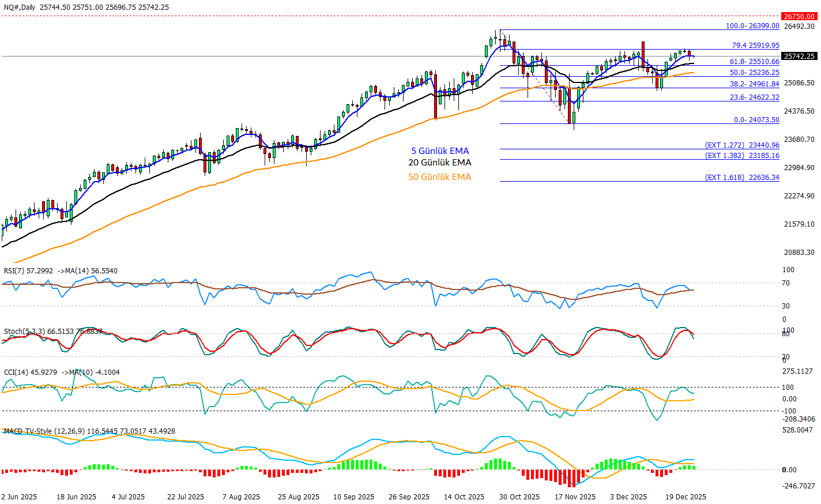Click the '20 Günlük EMA' legend text

[439, 163]
